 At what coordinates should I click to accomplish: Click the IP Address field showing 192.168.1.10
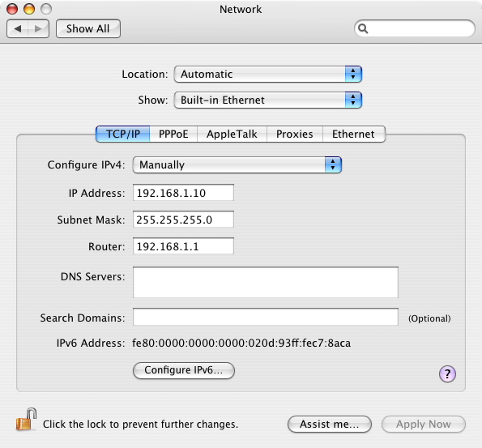(x=183, y=193)
